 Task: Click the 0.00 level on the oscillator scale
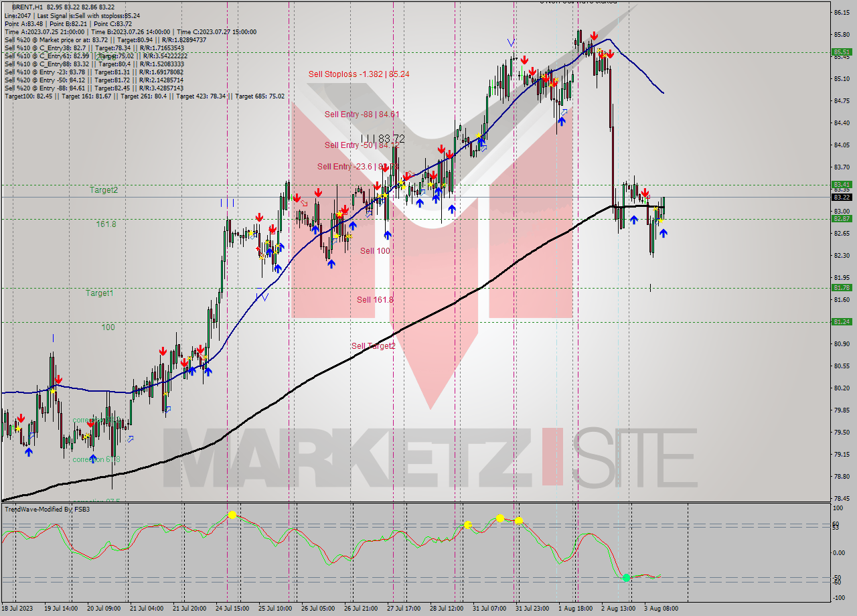tap(840, 552)
